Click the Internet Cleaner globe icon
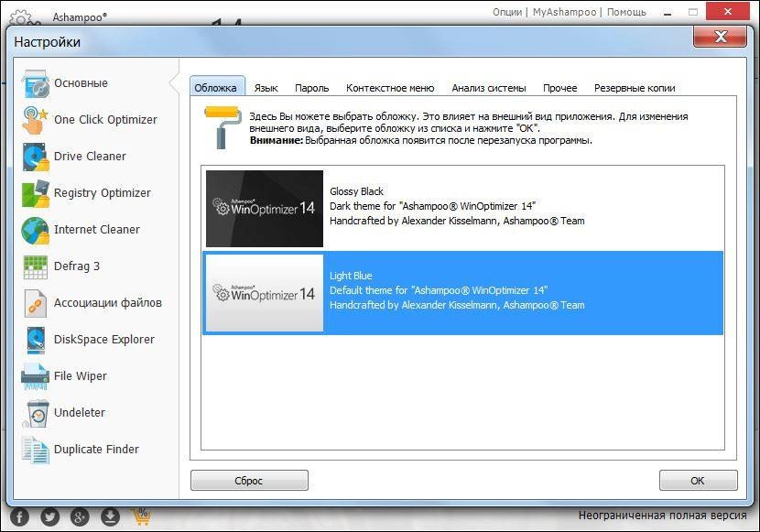This screenshot has width=760, height=532. point(36,230)
